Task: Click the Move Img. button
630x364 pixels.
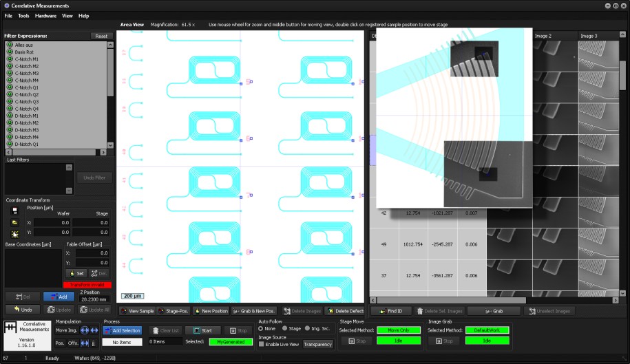Action: coord(67,330)
